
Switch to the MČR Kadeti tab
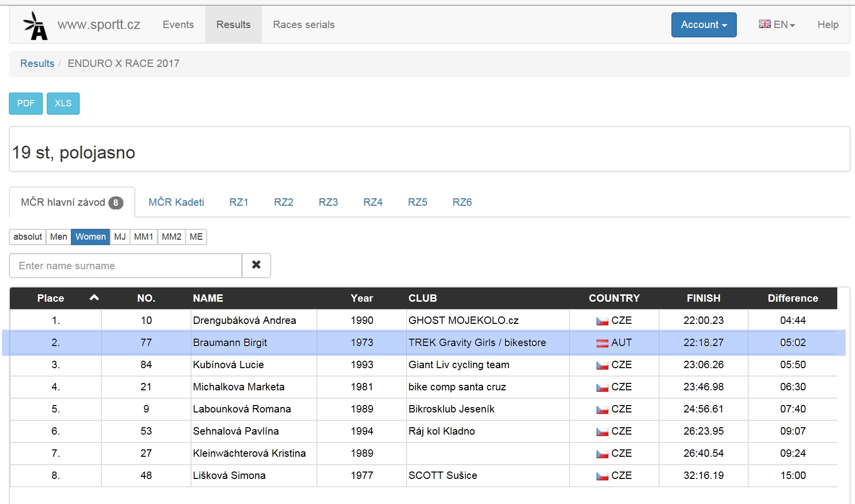pos(176,202)
